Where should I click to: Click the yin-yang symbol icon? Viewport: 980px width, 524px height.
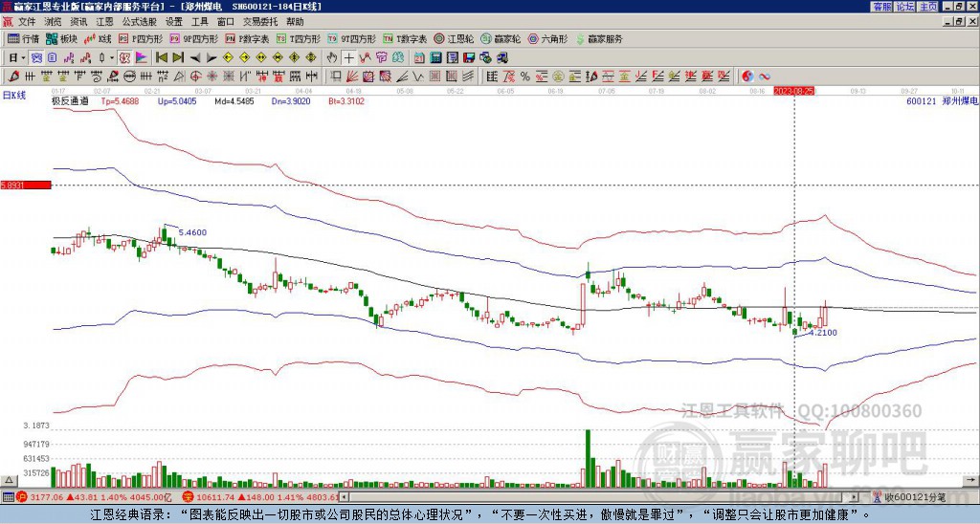[747, 76]
